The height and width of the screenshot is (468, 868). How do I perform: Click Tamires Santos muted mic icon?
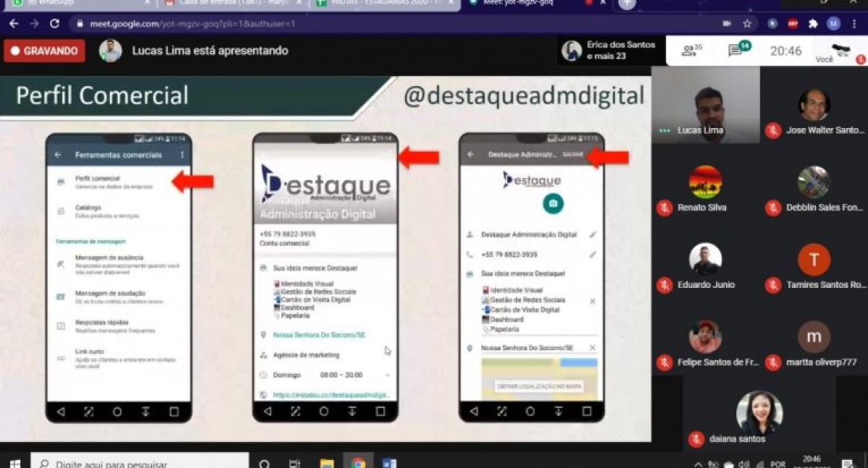(x=773, y=285)
